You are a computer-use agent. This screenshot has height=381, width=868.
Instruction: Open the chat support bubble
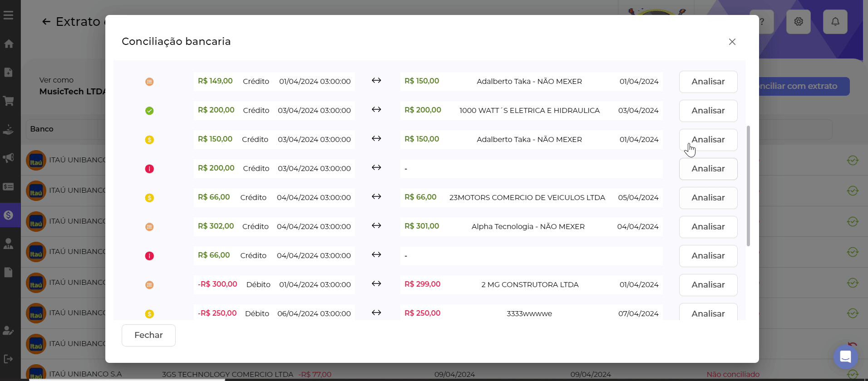click(x=845, y=357)
